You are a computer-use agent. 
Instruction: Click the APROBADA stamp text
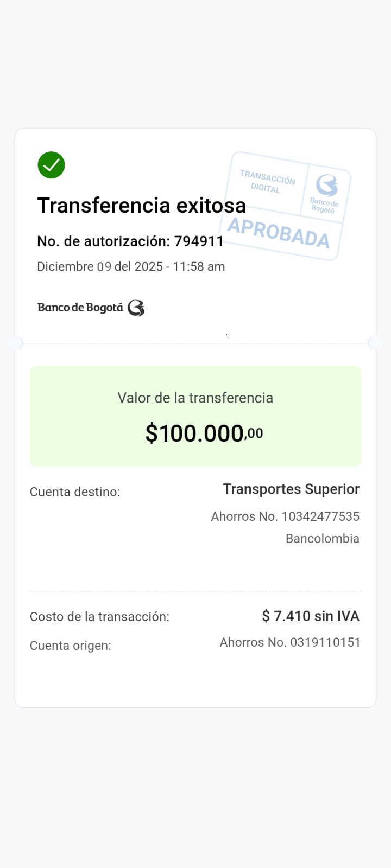pyautogui.click(x=278, y=233)
